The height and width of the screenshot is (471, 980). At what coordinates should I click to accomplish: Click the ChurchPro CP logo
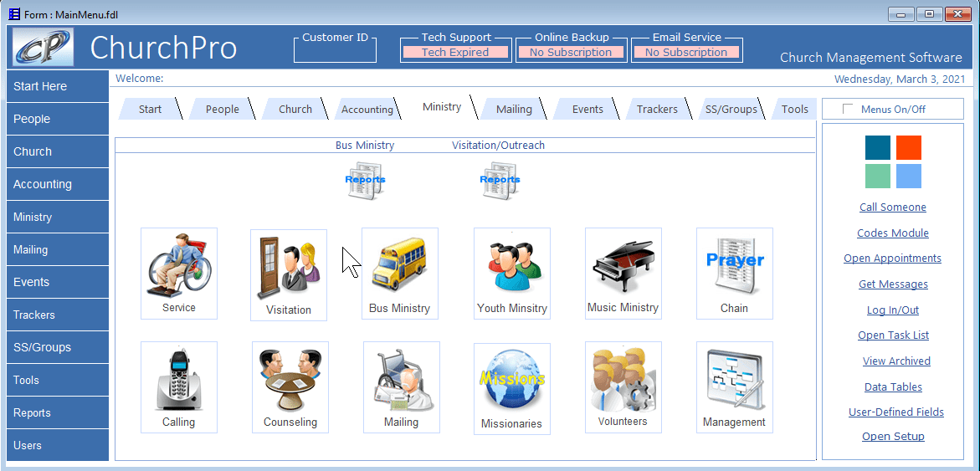pos(44,48)
